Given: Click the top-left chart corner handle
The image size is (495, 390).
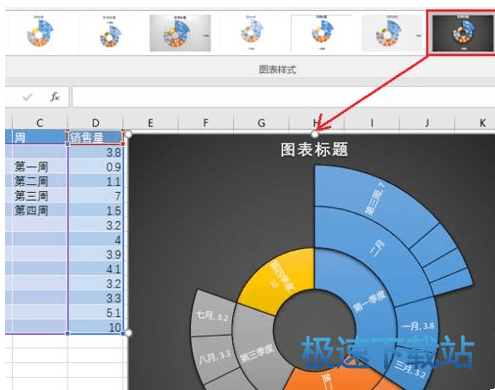Looking at the screenshot, I should [x=128, y=134].
